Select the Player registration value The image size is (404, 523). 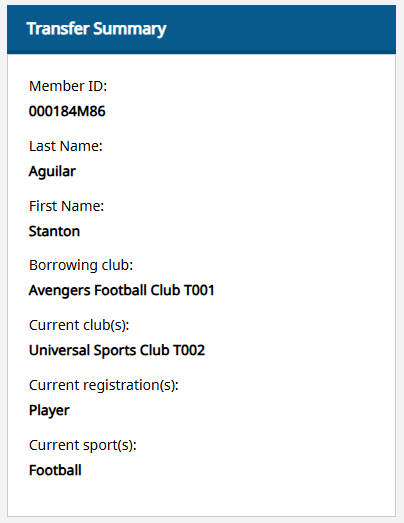[x=49, y=411]
